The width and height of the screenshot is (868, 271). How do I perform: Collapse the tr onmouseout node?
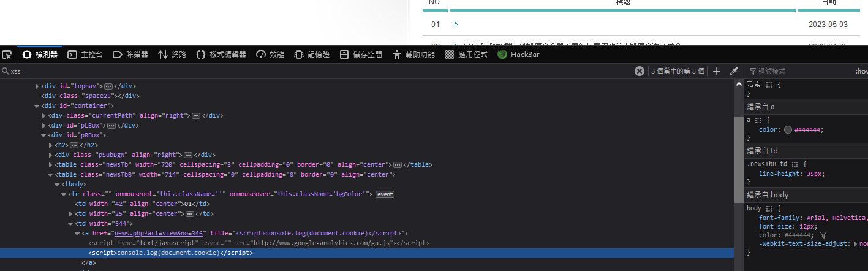64,194
